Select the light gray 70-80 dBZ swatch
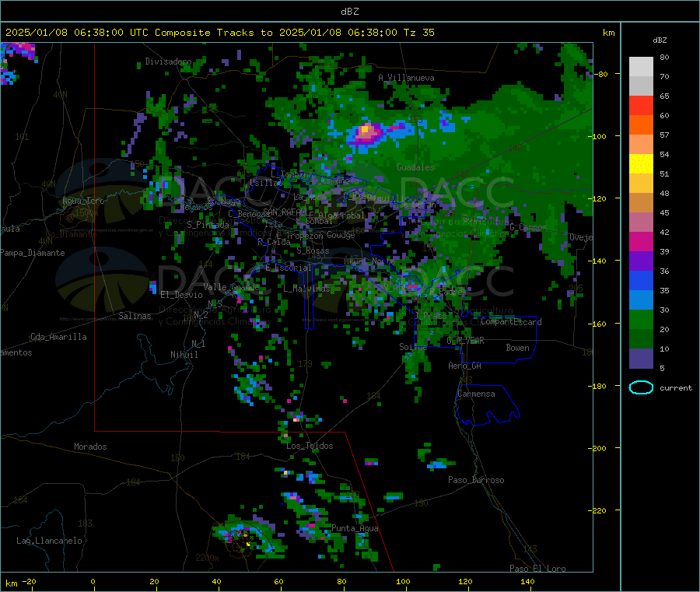This screenshot has width=700, height=592. [641, 67]
